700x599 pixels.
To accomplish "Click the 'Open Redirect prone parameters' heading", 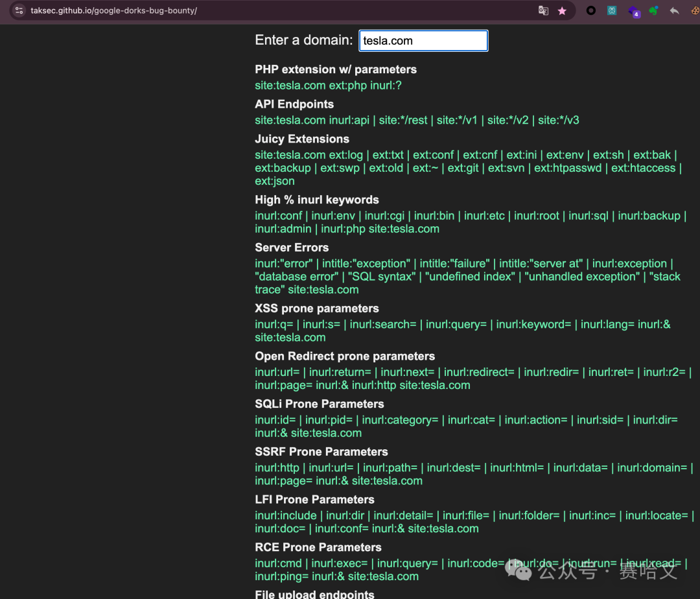I will [345, 356].
